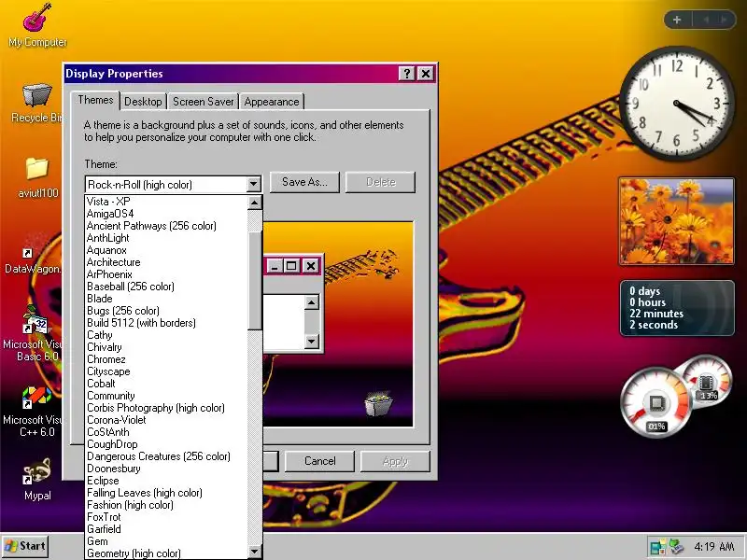Select the Cobalt theme
This screenshot has width=747, height=560.
tap(167, 384)
